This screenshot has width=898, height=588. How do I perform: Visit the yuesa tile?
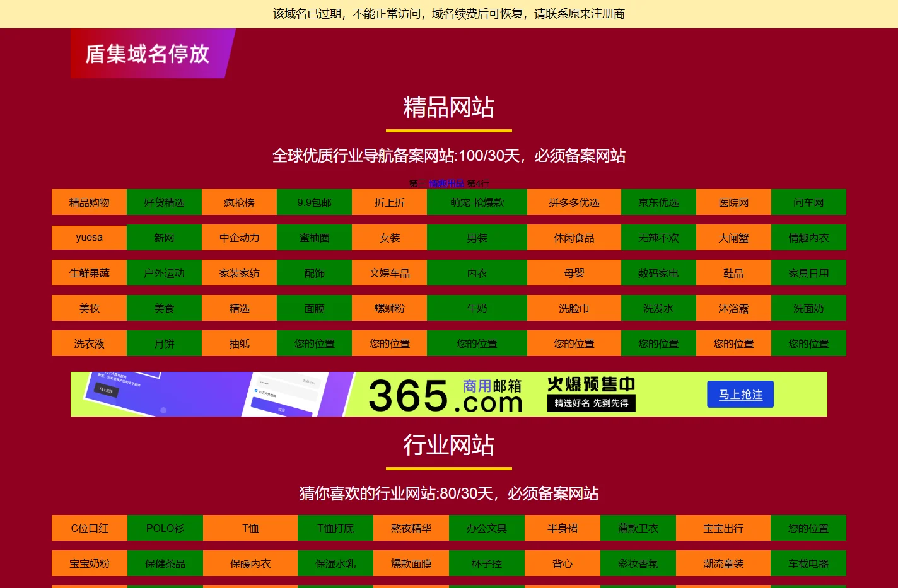[x=89, y=238]
